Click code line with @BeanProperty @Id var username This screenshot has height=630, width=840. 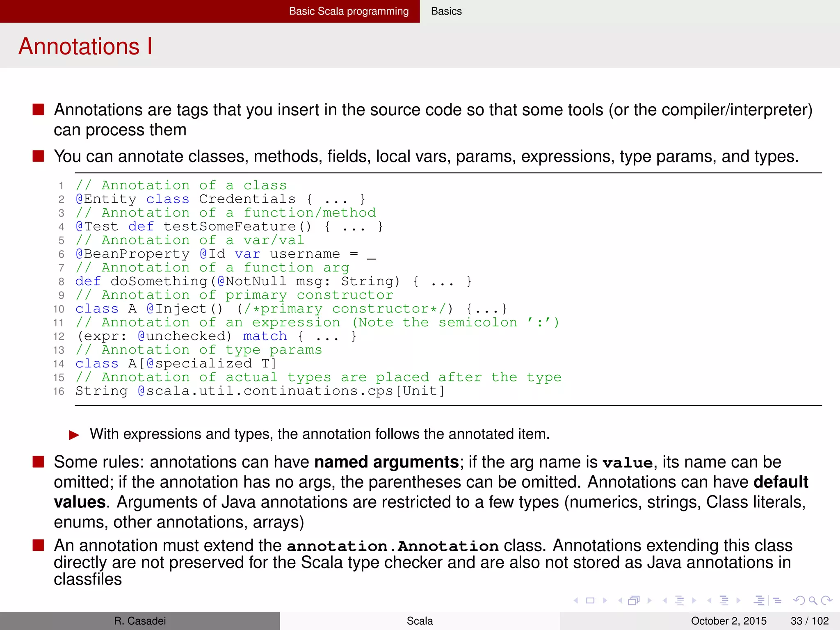pos(226,254)
